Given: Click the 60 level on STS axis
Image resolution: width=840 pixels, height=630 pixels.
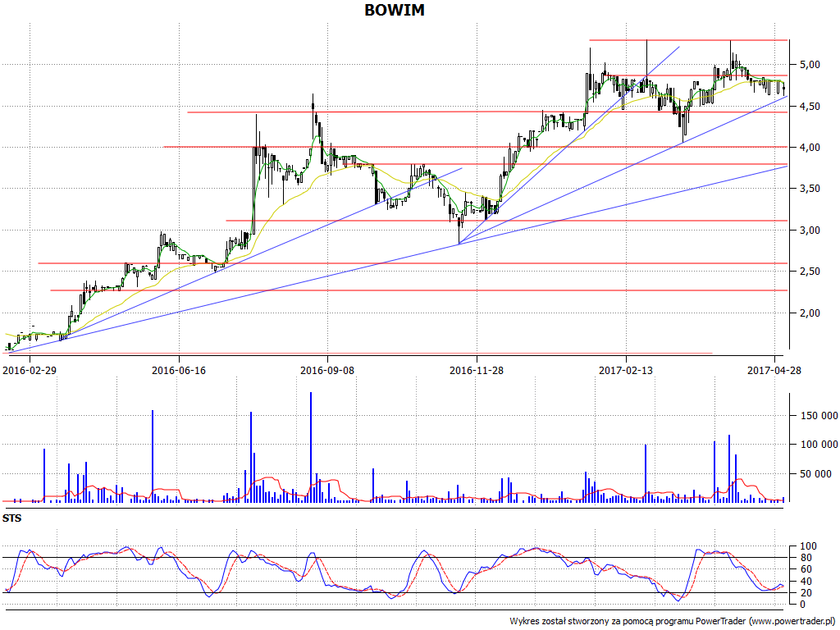Looking at the screenshot, I should click(x=806, y=569).
